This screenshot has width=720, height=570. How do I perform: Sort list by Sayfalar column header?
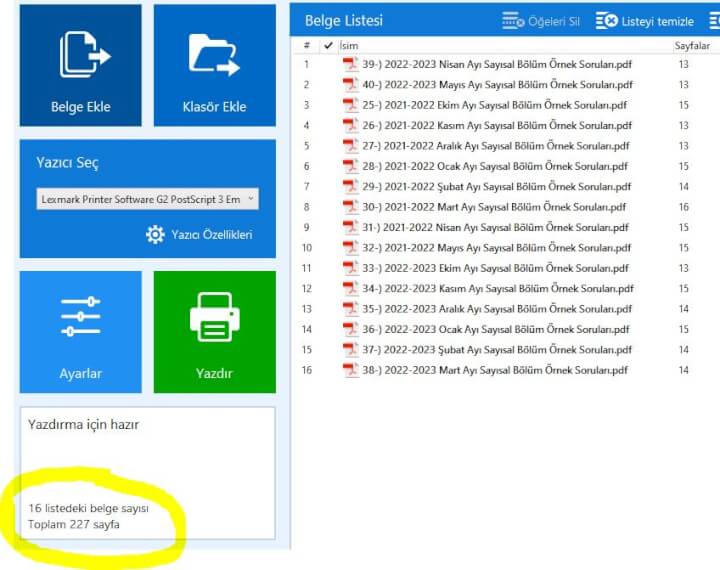point(692,45)
